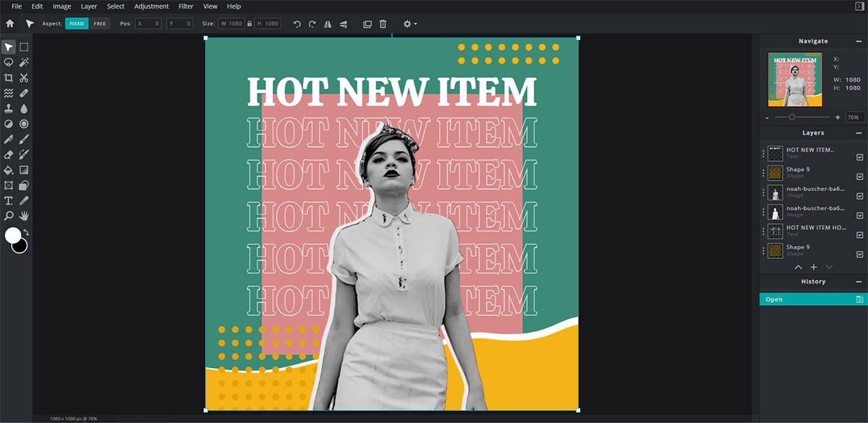The height and width of the screenshot is (423, 868).
Task: Select the Marquee selection tool
Action: pyautogui.click(x=24, y=47)
